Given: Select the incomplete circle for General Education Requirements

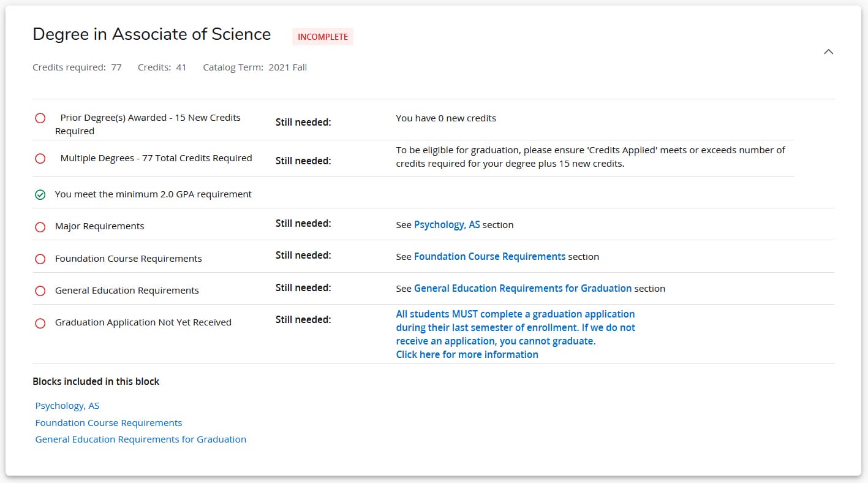Looking at the screenshot, I should point(40,291).
